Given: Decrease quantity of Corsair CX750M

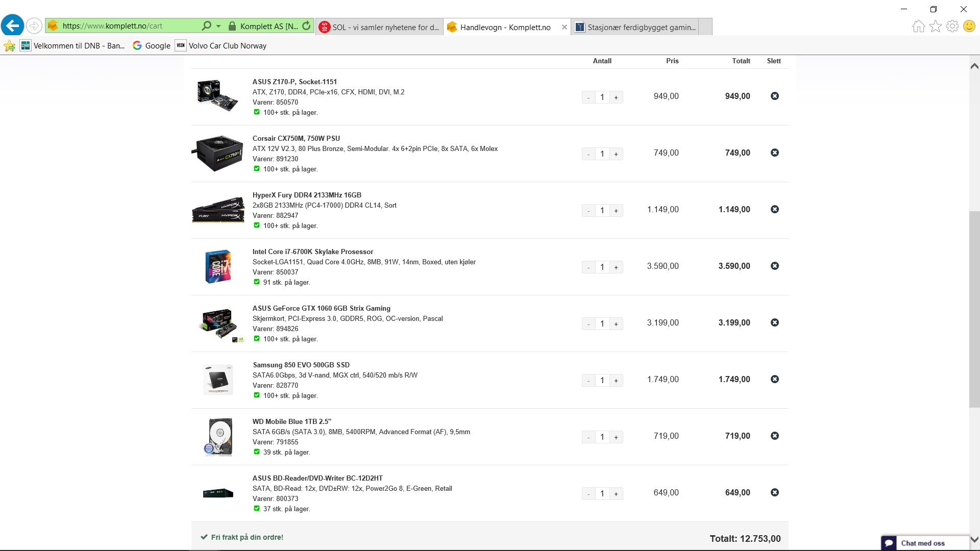Looking at the screenshot, I should pyautogui.click(x=589, y=154).
